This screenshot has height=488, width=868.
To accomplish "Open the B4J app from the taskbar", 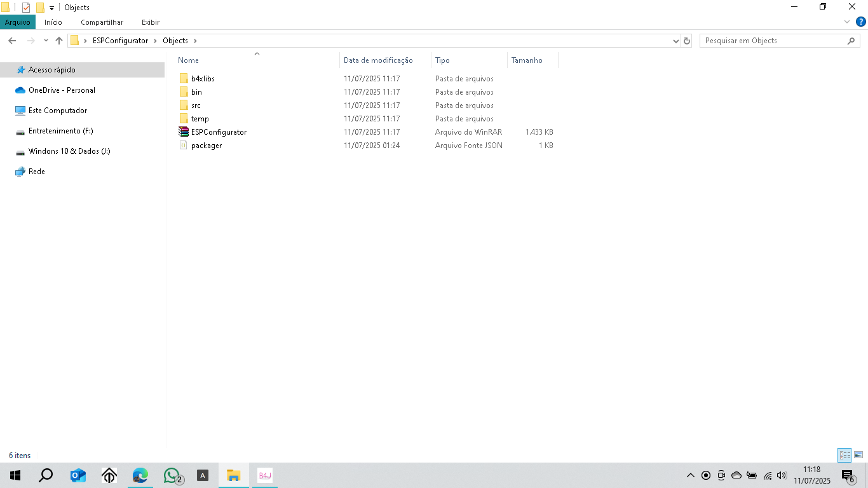I will [x=265, y=475].
